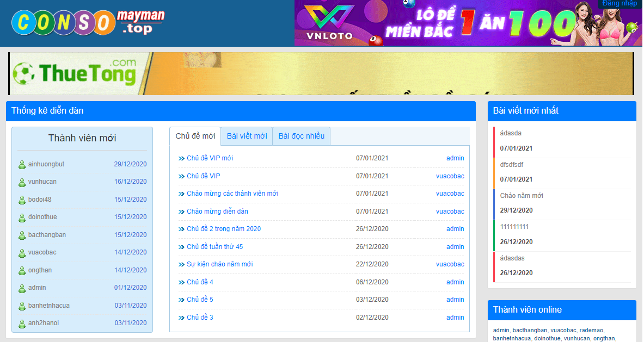Click the user icon beside anh2hanoi
The image size is (644, 342).
[22, 324]
